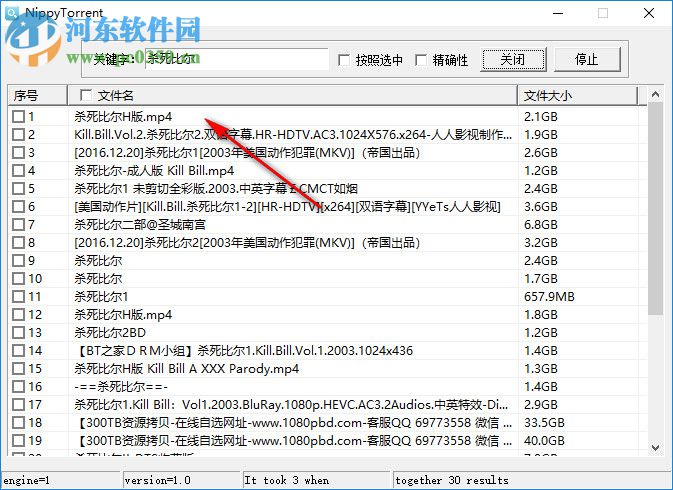673x490 pixels.
Task: Tick the checkbox for row 10
Action: point(18,279)
